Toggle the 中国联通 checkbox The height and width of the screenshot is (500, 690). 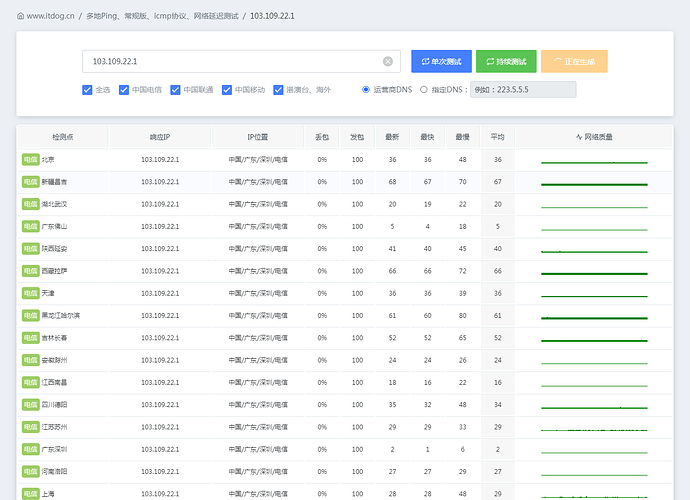pyautogui.click(x=175, y=90)
